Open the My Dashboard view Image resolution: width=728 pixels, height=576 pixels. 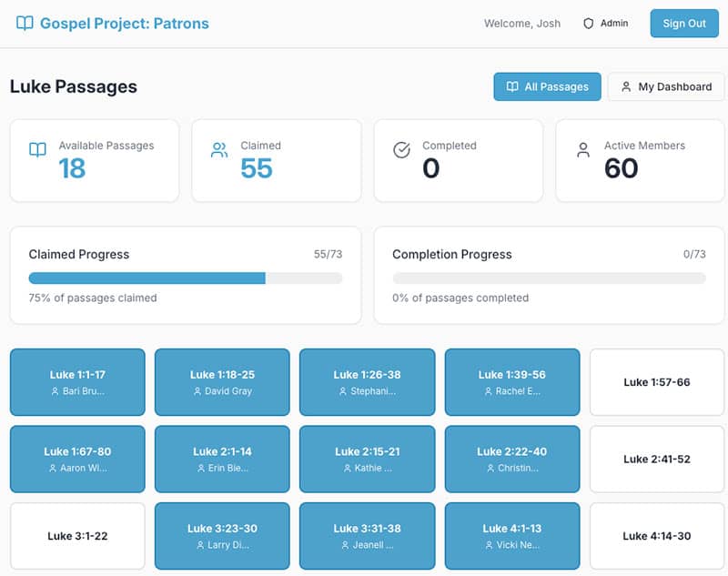[x=666, y=86]
